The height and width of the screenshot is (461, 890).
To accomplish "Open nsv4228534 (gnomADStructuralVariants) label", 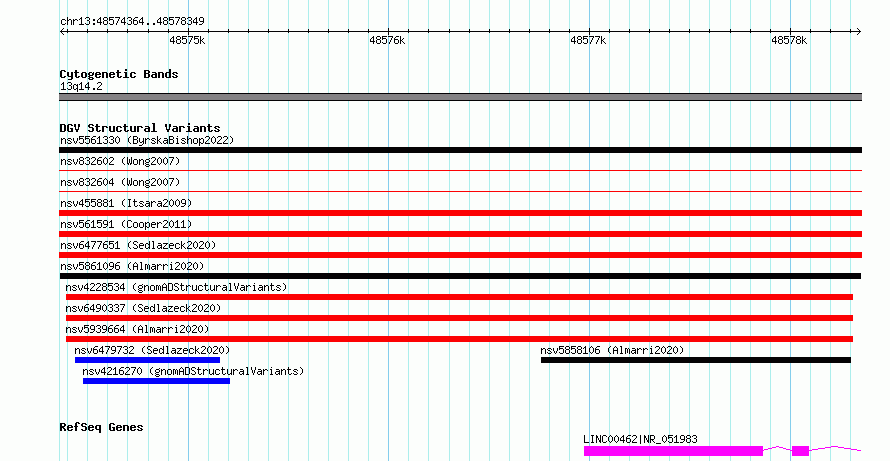I will [x=176, y=287].
